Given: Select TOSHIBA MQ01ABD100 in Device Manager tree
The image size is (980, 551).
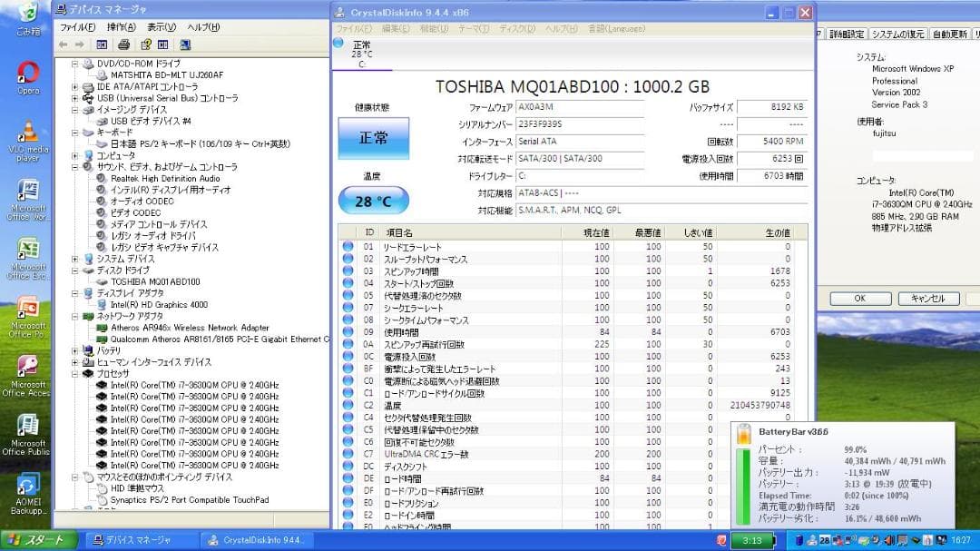Looking at the screenshot, I should click(x=155, y=282).
